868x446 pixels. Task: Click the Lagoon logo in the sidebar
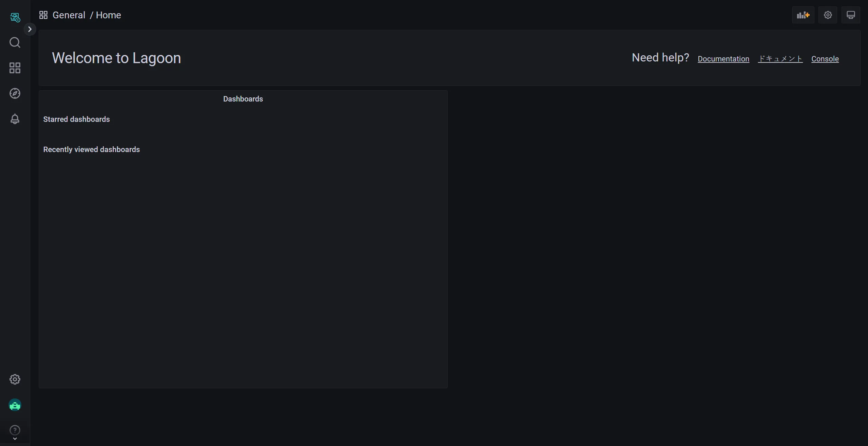click(15, 17)
